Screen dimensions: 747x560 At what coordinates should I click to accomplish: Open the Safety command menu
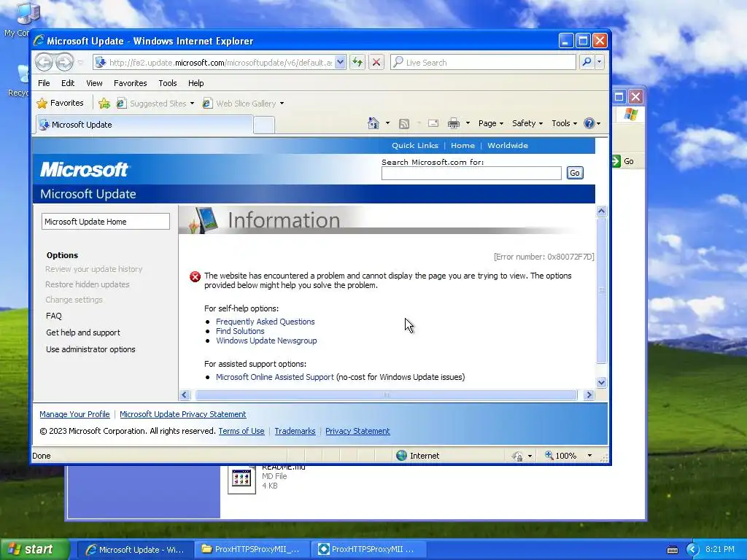[x=527, y=123]
